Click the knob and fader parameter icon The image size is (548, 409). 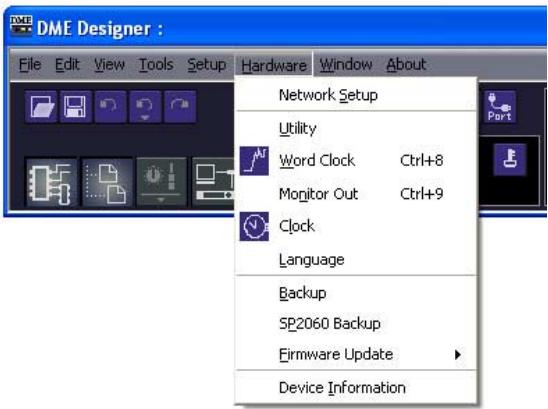[x=162, y=182]
